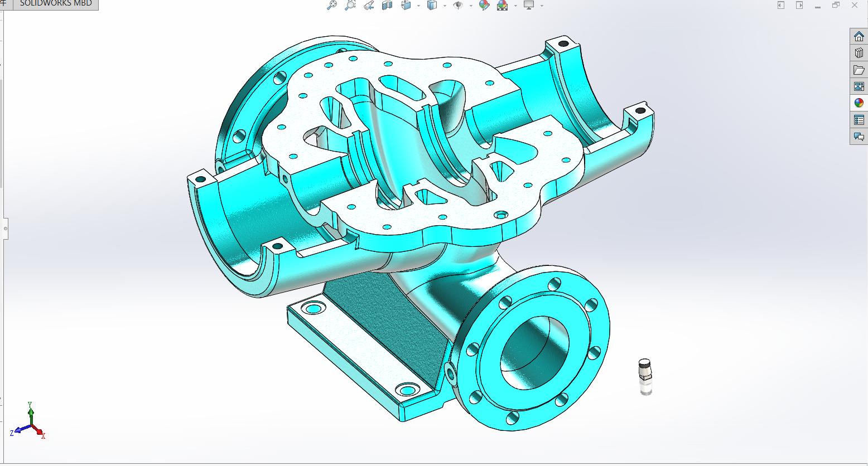
Task: Click the Hide/Show Items eye icon
Action: pyautogui.click(x=458, y=6)
